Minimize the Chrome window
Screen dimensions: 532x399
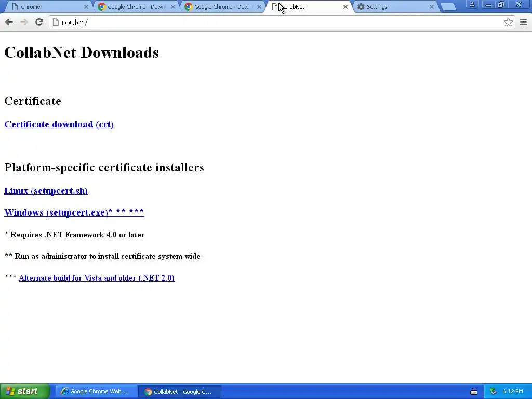[x=488, y=4]
